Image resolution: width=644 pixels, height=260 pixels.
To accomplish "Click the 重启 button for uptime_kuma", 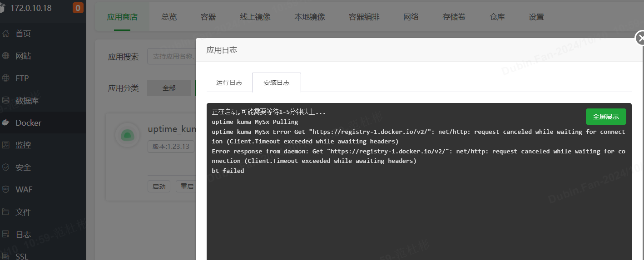I will click(186, 186).
